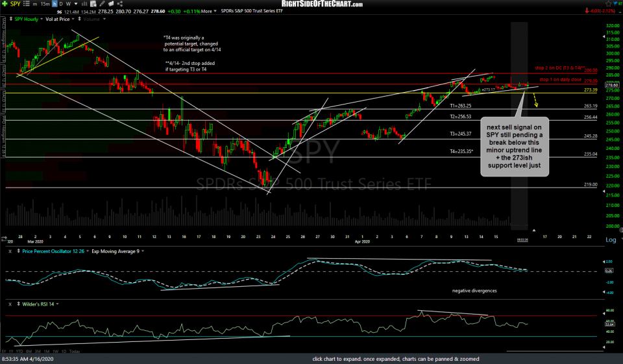The width and height of the screenshot is (623, 364).
Task: Click the price change -6.03 (-2.12%) text
Action: point(602,11)
